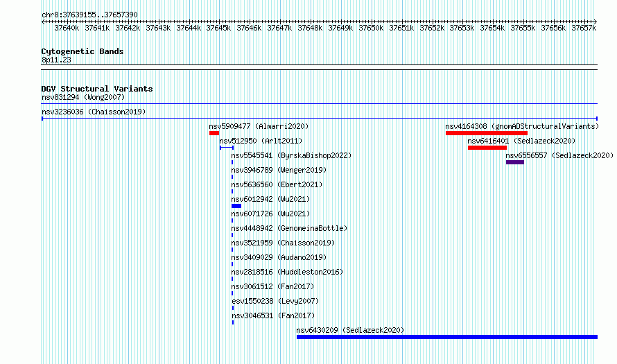Image resolution: width=617 pixels, height=364 pixels.
Task: Click the nsv6416401 (Sedlazeck2020) label
Action: (x=521, y=141)
